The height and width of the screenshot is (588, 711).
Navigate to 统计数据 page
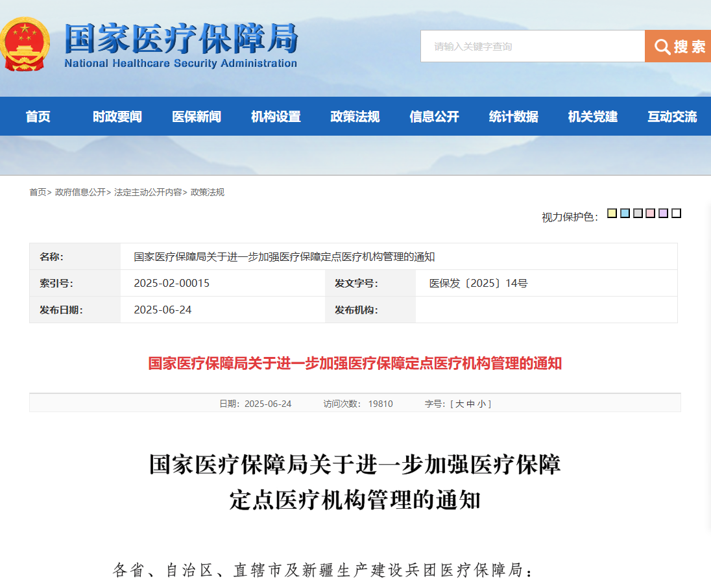coord(513,117)
